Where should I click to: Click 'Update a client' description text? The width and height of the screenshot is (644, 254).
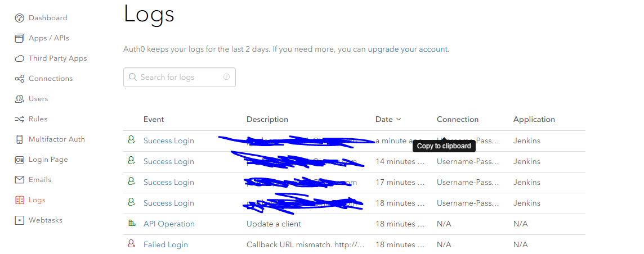click(x=274, y=224)
